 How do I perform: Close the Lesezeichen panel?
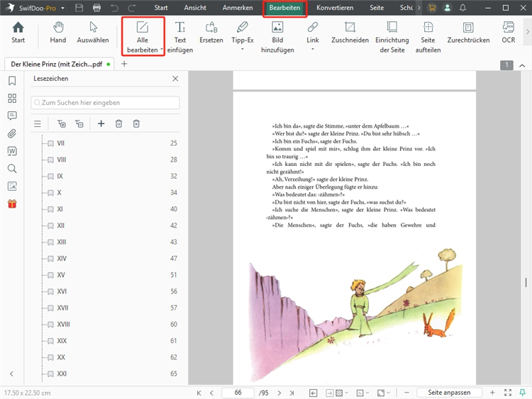(x=175, y=79)
